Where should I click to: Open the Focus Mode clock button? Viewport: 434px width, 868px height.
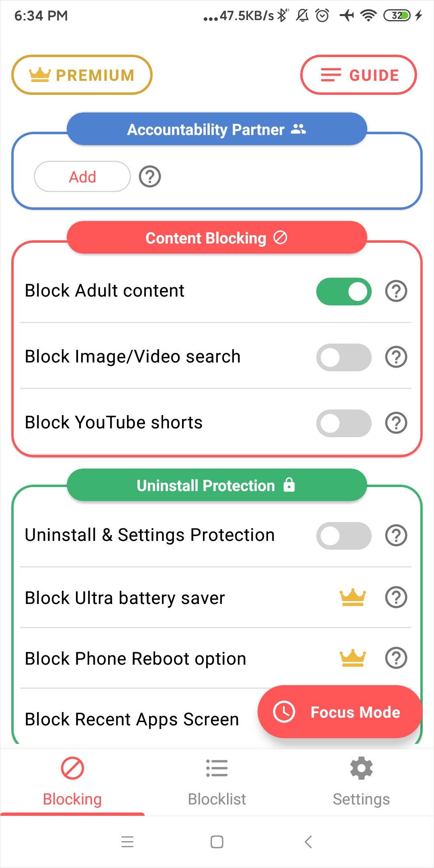pos(284,712)
